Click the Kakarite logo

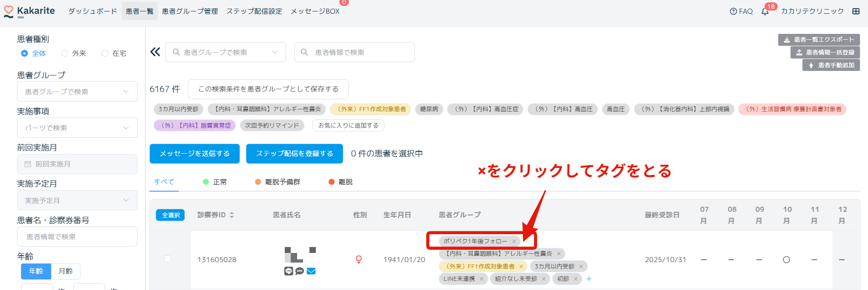click(29, 11)
